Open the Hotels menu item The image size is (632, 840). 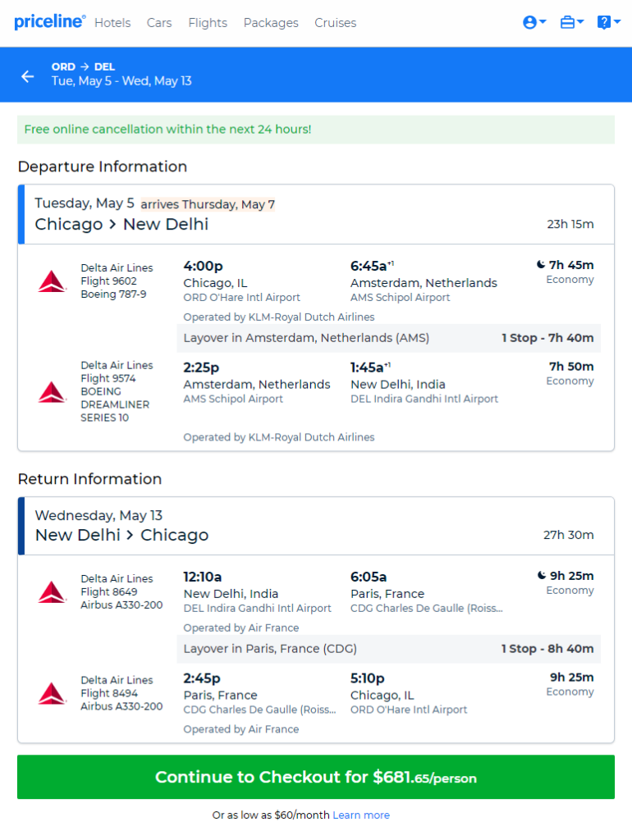coord(112,23)
